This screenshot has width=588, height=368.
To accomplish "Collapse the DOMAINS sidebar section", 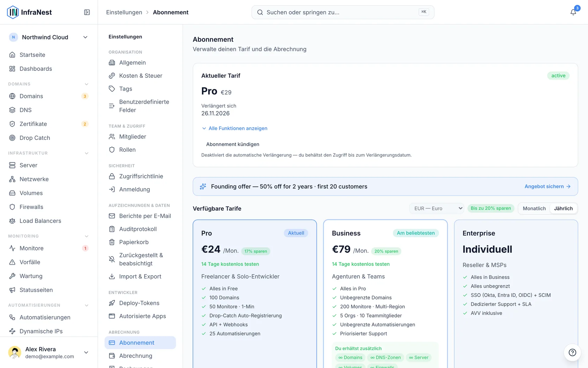I will pyautogui.click(x=87, y=84).
